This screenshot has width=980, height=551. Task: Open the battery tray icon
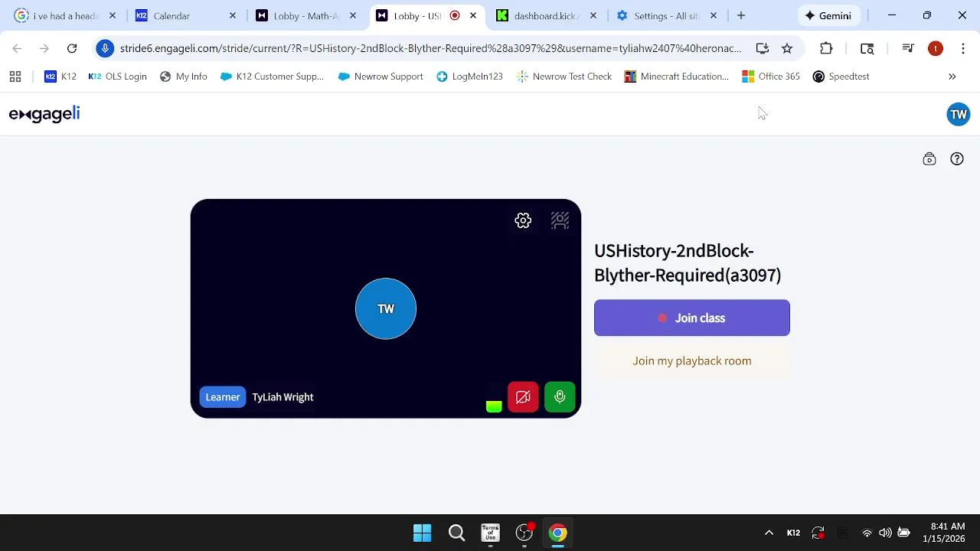coord(903,533)
